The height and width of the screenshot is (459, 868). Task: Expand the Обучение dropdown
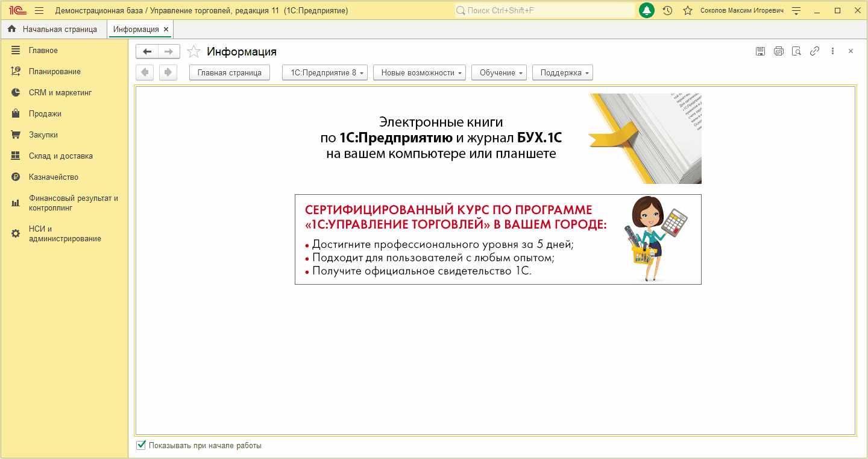coord(499,72)
